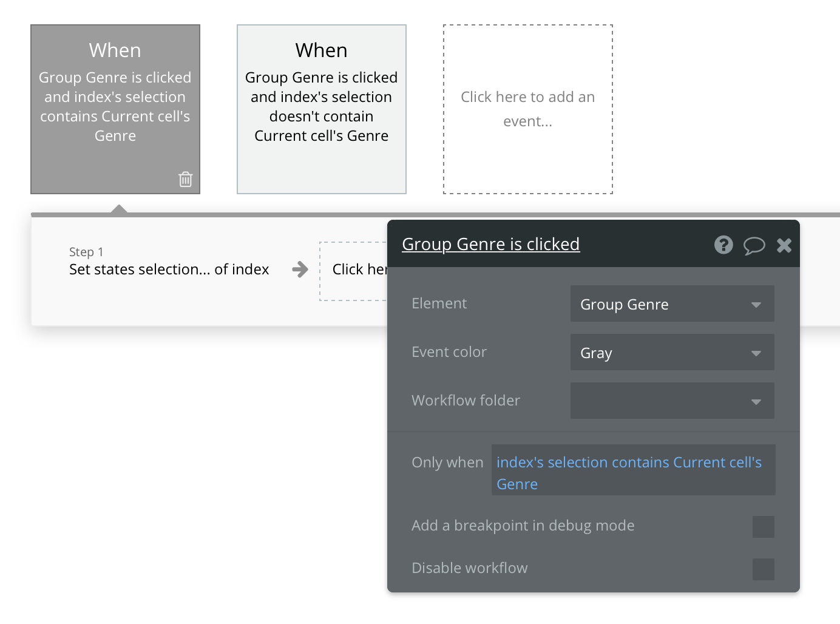Enable Add a breakpoint in debug mode
The height and width of the screenshot is (624, 840).
point(763,526)
